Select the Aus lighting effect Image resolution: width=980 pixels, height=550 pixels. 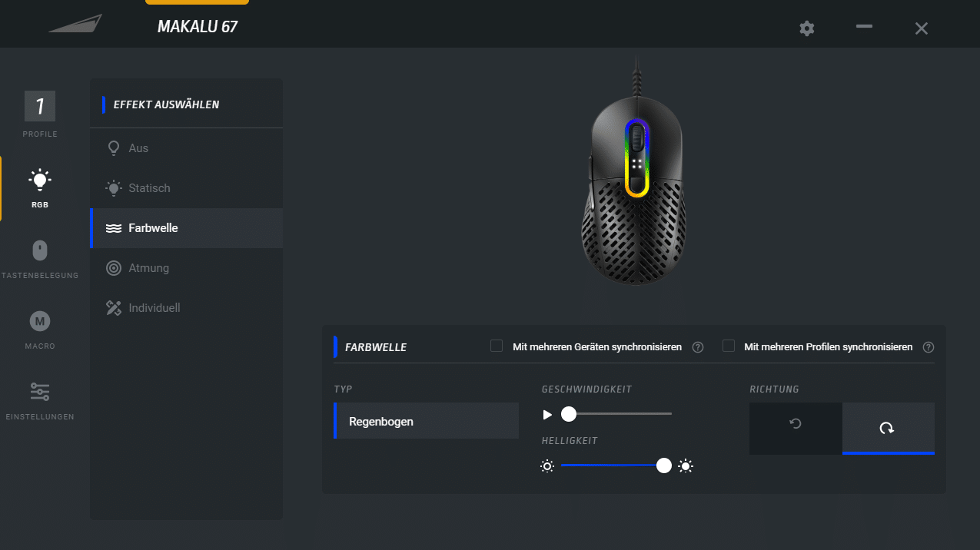[138, 148]
